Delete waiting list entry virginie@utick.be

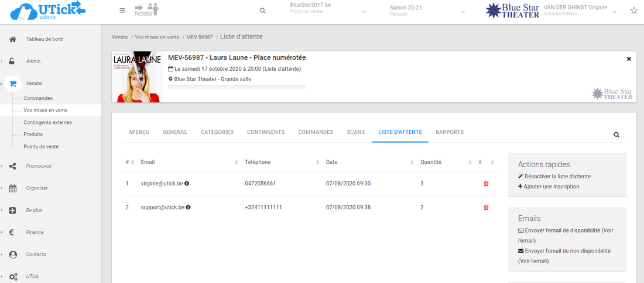[x=486, y=184]
